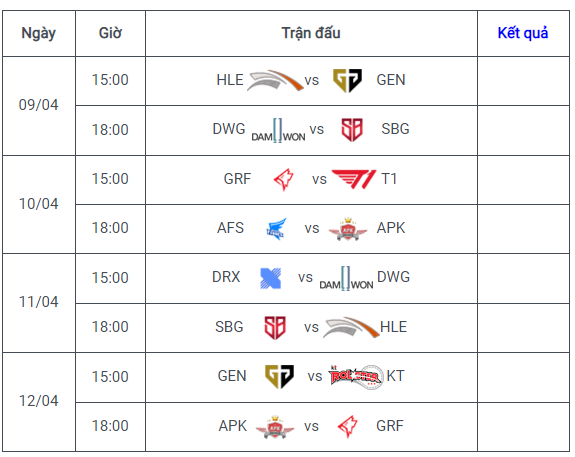This screenshot has height=457, width=575.
Task: Click the Afreeca Freecs logo
Action: pyautogui.click(x=276, y=229)
